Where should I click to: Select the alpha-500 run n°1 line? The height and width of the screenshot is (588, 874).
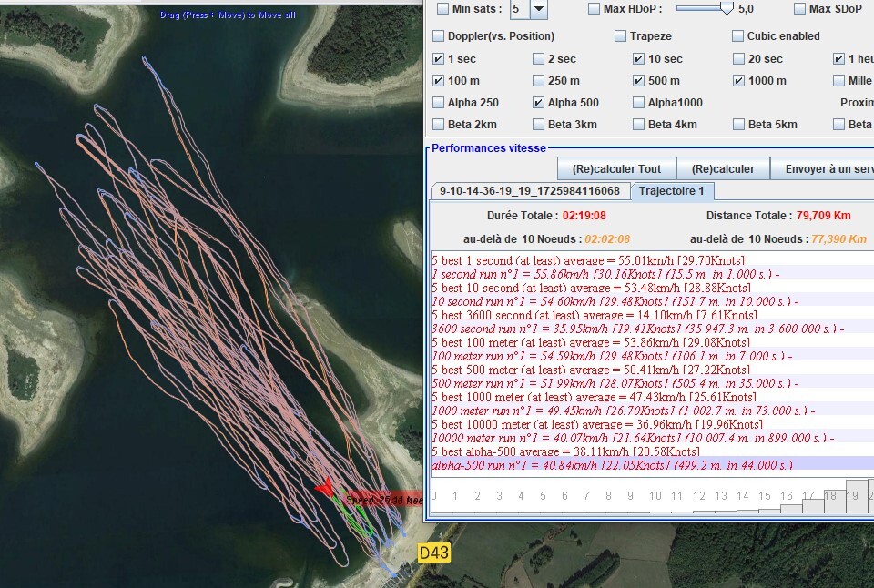652,465
